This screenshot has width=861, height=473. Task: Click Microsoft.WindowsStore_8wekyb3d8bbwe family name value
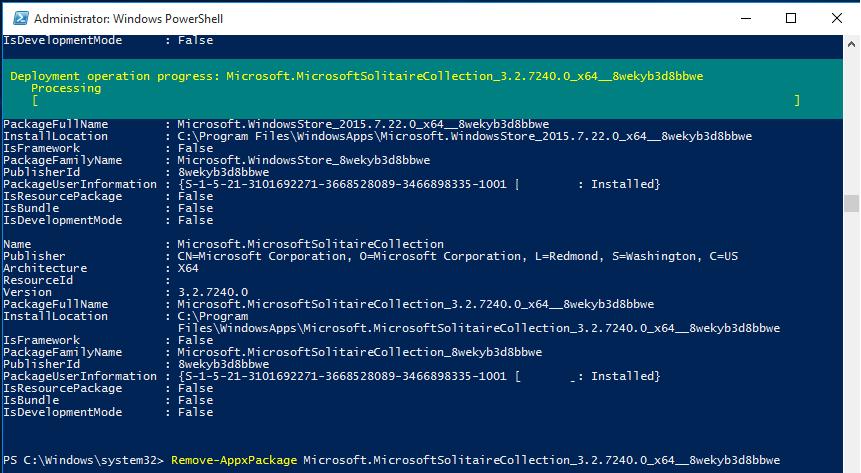click(x=304, y=160)
